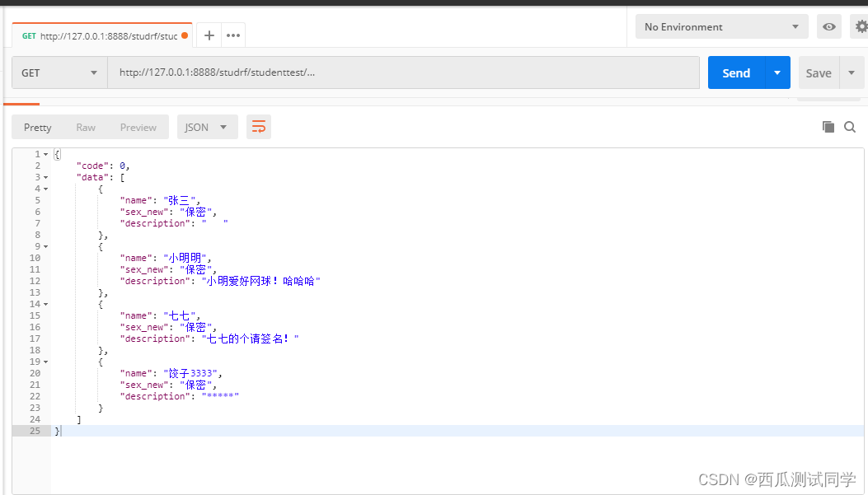Select the GET studrf request tab
The image size is (868, 495).
pos(102,36)
